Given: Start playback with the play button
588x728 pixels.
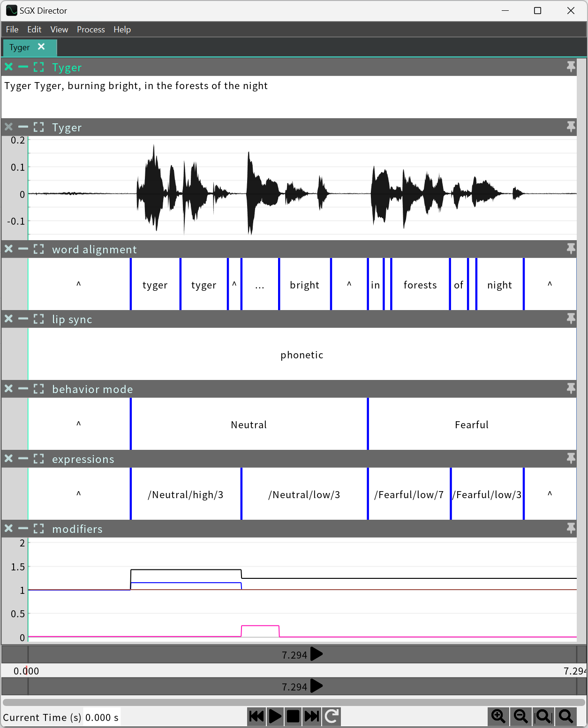Looking at the screenshot, I should click(x=275, y=717).
